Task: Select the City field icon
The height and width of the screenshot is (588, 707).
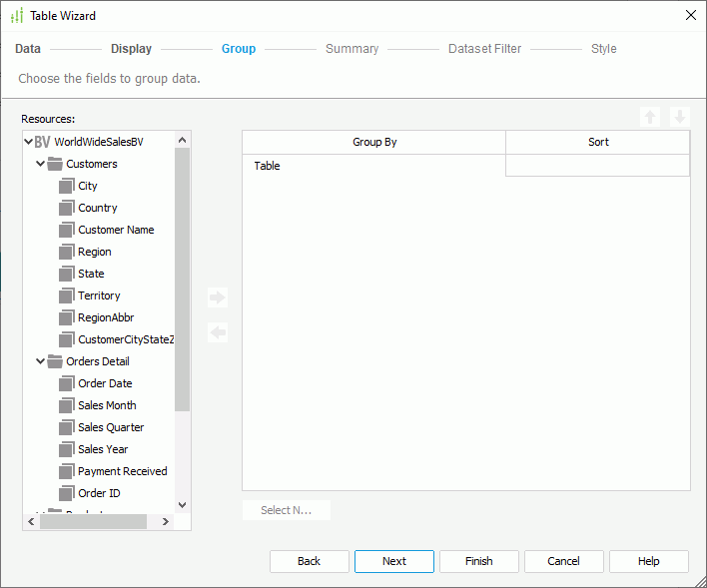Action: 67,186
